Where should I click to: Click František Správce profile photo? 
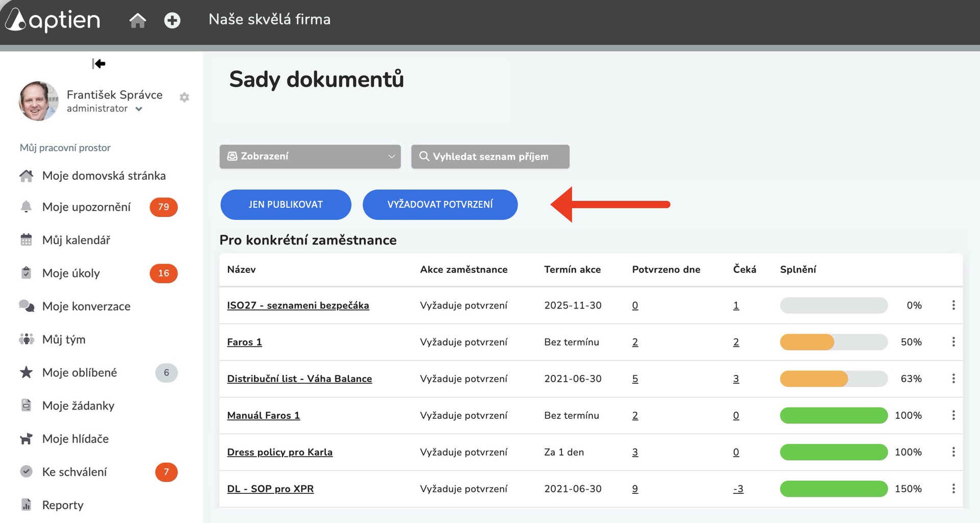click(39, 101)
